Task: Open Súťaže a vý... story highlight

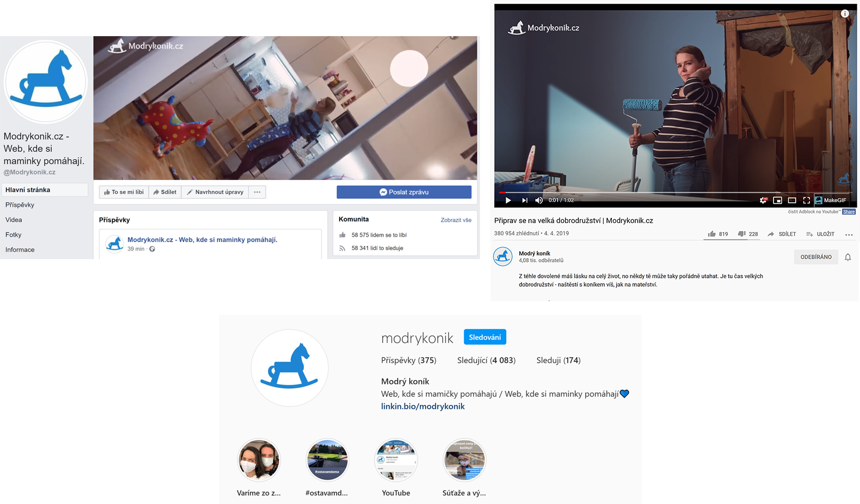Action: click(464, 460)
